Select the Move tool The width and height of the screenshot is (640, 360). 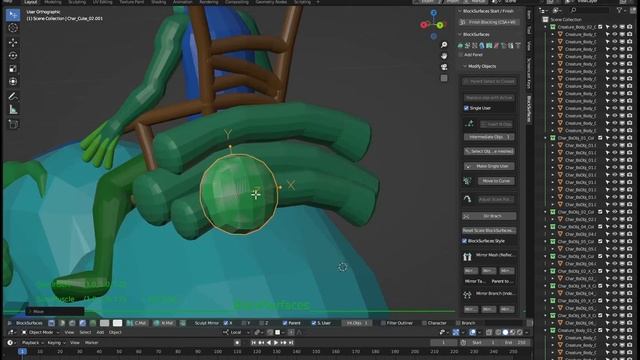coord(13,42)
